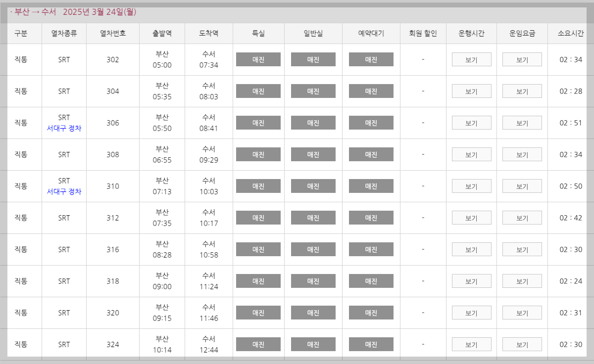
Task: Open 서대구 정차 link for train 306
Action: [64, 128]
